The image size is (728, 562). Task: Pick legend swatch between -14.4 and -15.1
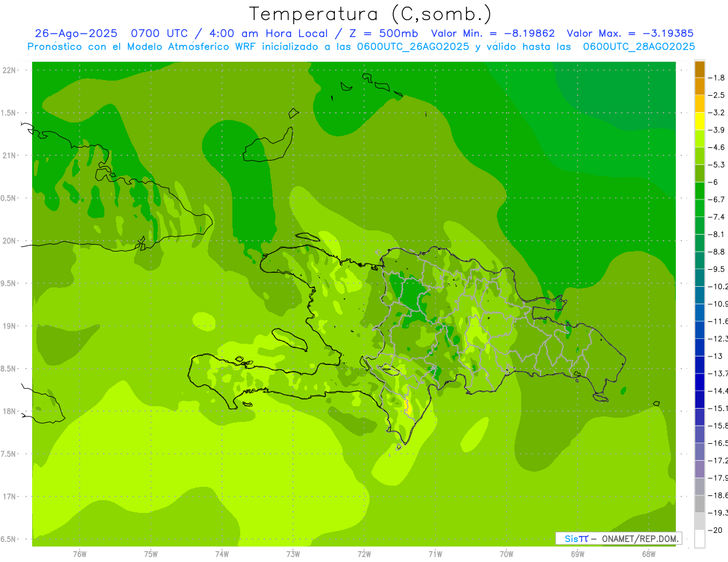tap(699, 399)
